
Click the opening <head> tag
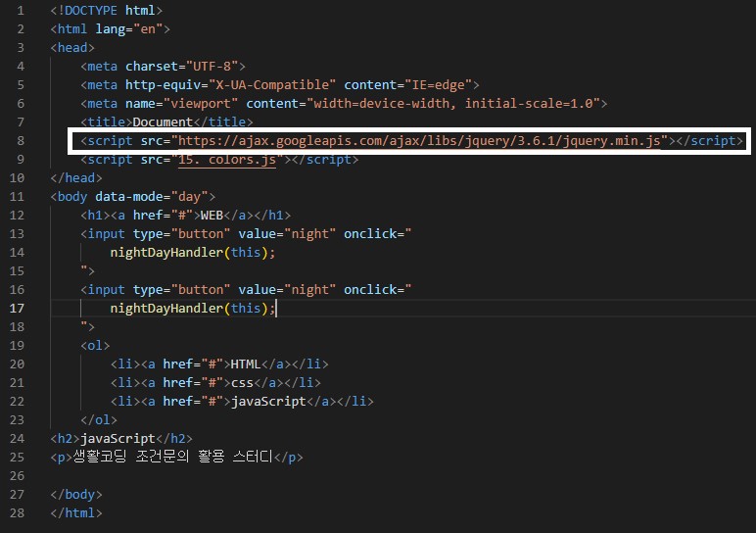pyautogui.click(x=72, y=48)
